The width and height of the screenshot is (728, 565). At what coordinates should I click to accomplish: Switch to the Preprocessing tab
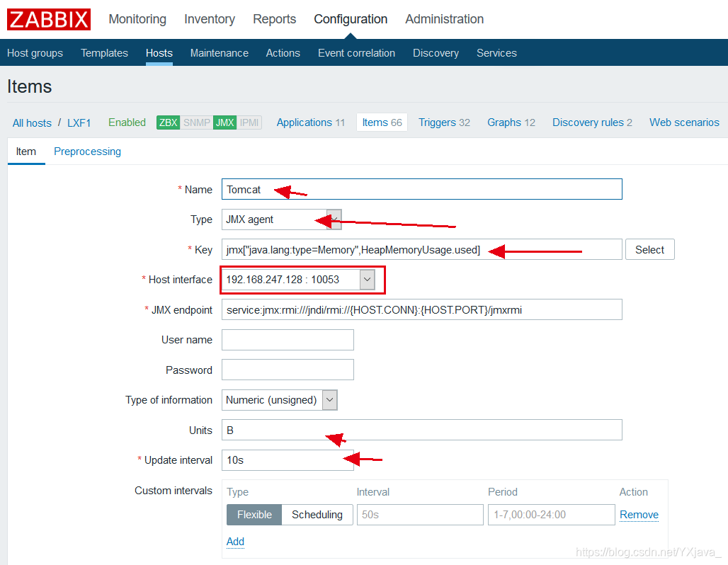point(87,152)
